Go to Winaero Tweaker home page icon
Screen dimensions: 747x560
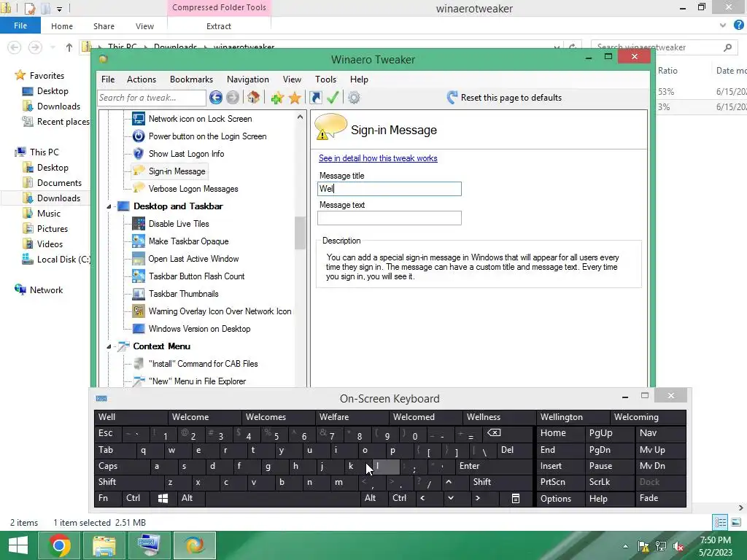tap(253, 98)
